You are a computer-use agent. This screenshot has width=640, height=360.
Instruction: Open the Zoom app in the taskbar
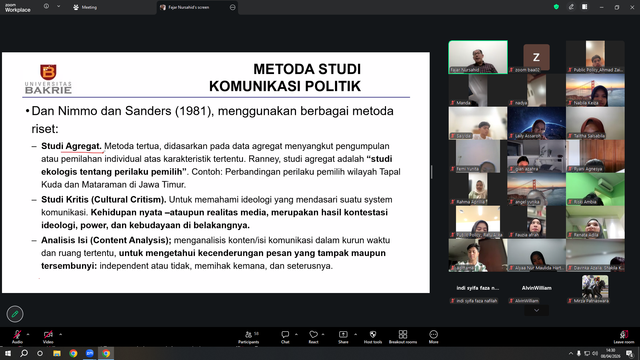click(89, 353)
